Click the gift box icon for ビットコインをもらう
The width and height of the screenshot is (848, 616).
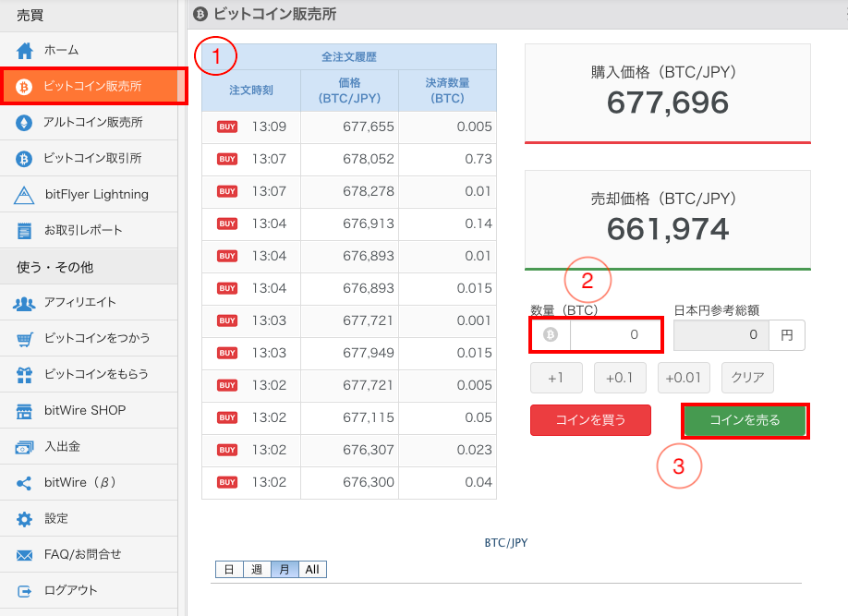(24, 375)
